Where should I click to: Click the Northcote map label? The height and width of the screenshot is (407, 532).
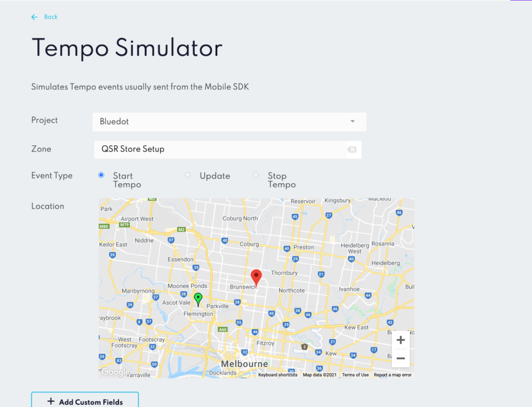(292, 290)
